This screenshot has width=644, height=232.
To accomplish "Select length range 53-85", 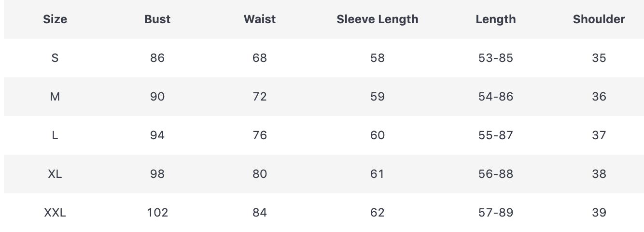I will tap(496, 58).
